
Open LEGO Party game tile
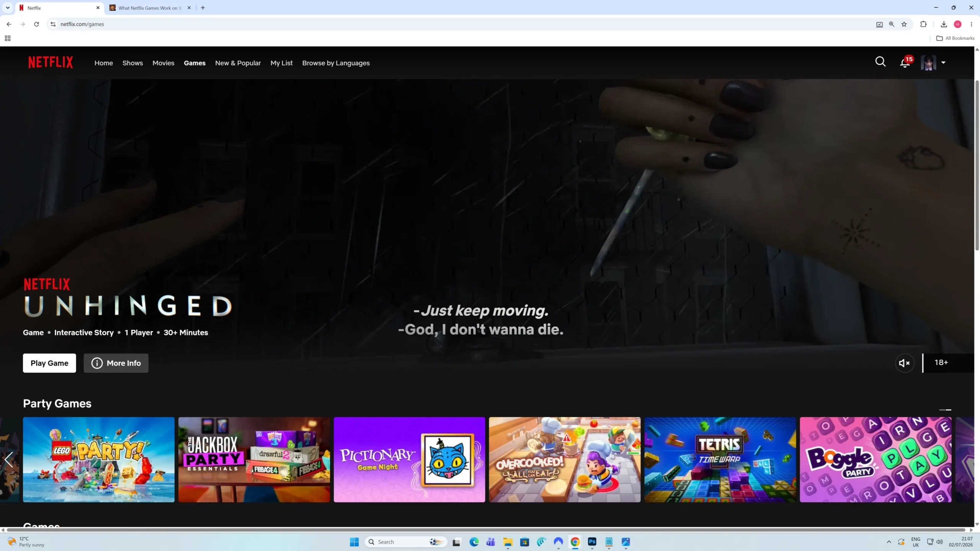click(x=98, y=459)
